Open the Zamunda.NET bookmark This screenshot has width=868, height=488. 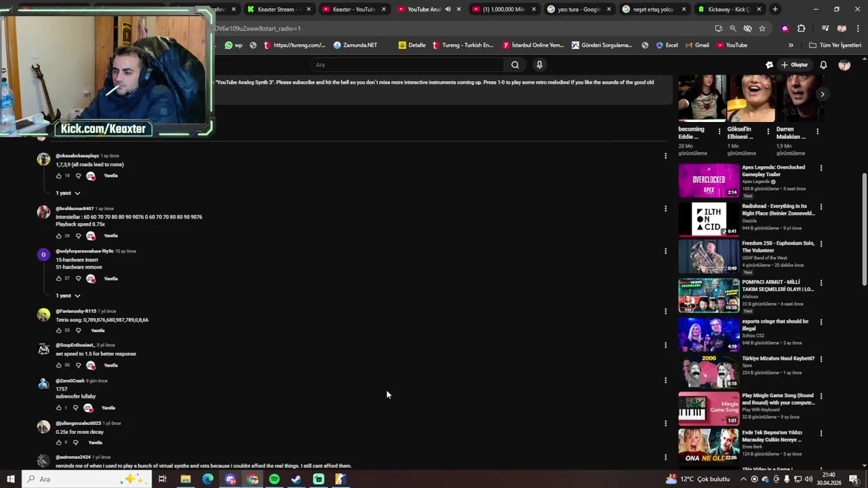[355, 45]
